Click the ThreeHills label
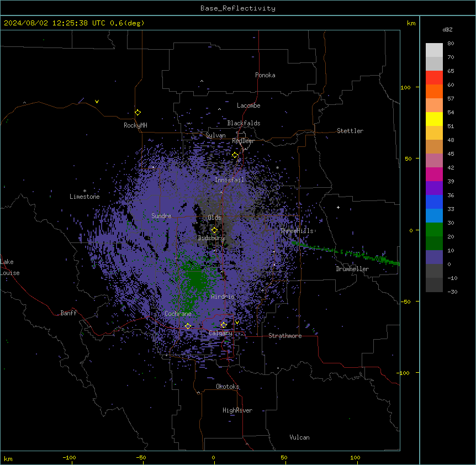This screenshot has height=465, width=476. (x=297, y=231)
